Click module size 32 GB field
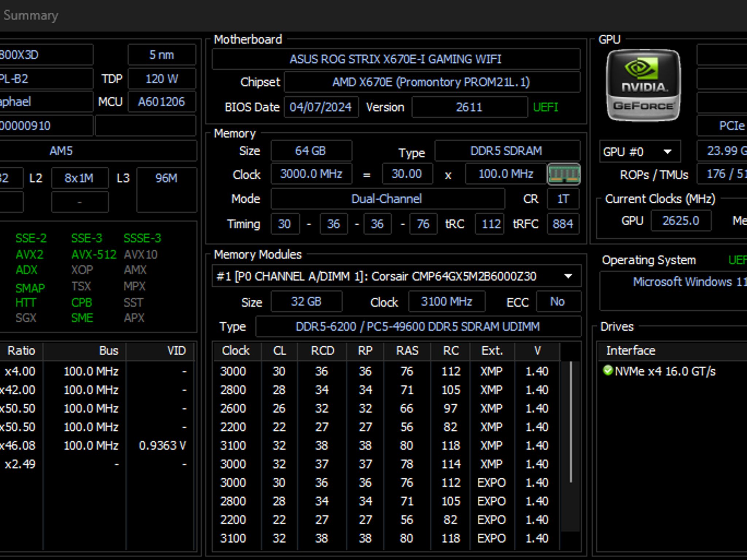 (306, 302)
